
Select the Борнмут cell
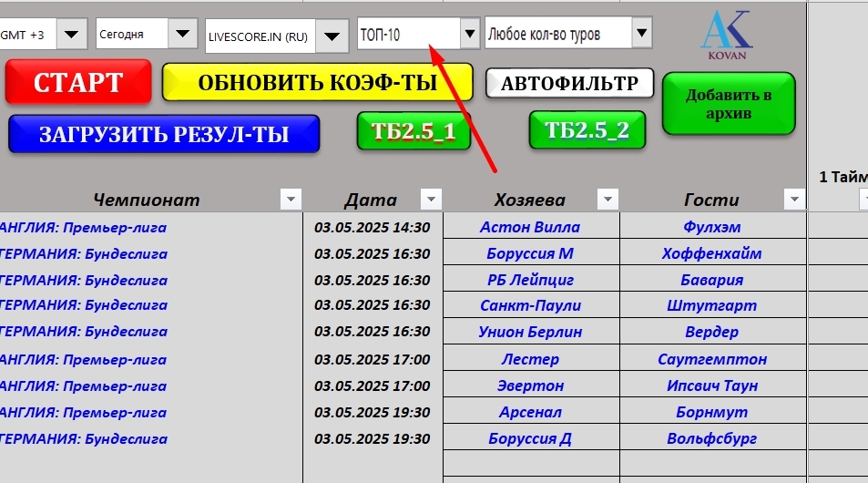712,412
